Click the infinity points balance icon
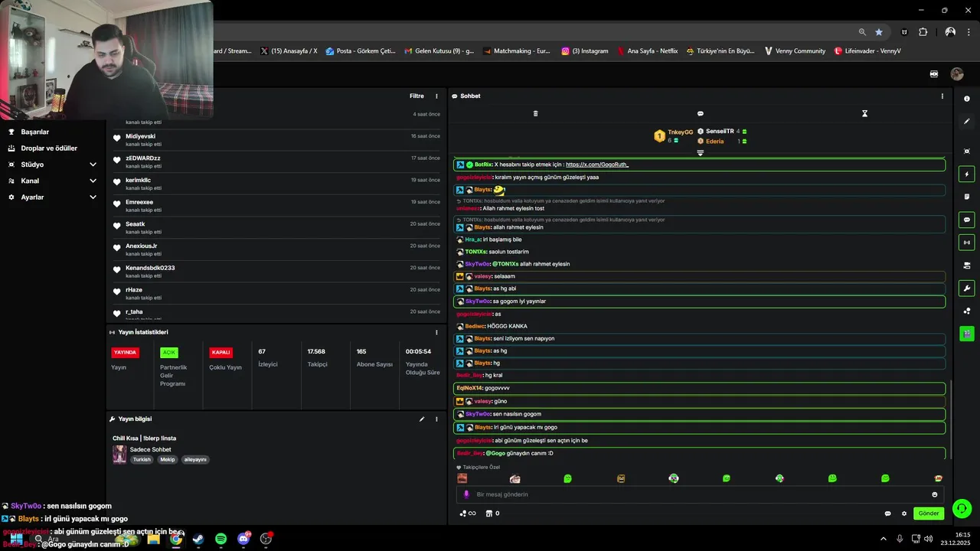The width and height of the screenshot is (980, 551). click(468, 514)
